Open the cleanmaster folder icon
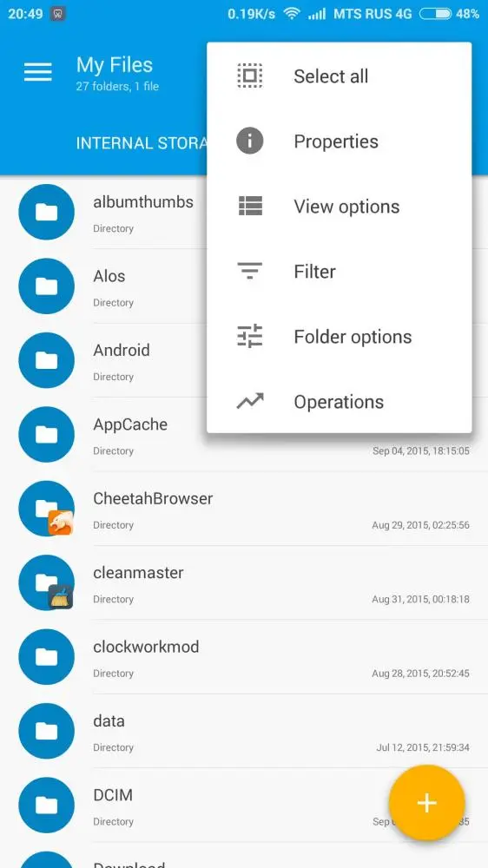Image resolution: width=488 pixels, height=868 pixels. [47, 582]
